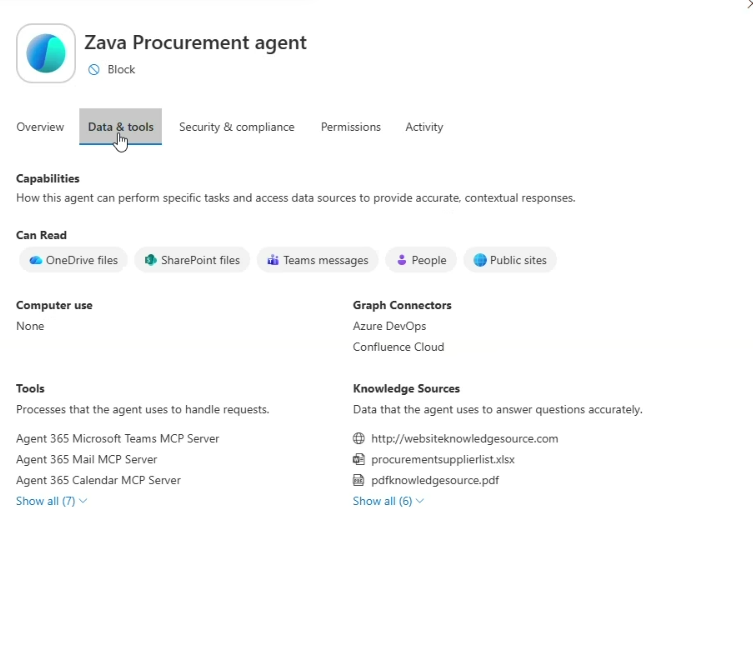This screenshot has height=652, width=753.
Task: Select Agent 365 Mail MCP Server tool
Action: click(86, 459)
